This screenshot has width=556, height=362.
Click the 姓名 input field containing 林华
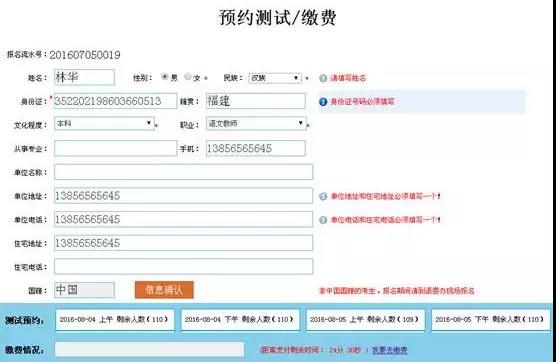84,77
